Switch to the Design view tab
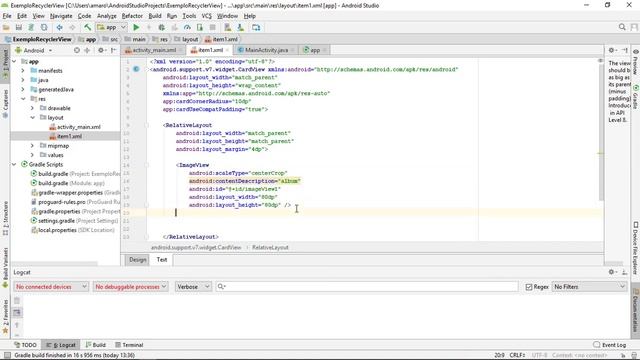This screenshot has width=640, height=360. pyautogui.click(x=138, y=260)
